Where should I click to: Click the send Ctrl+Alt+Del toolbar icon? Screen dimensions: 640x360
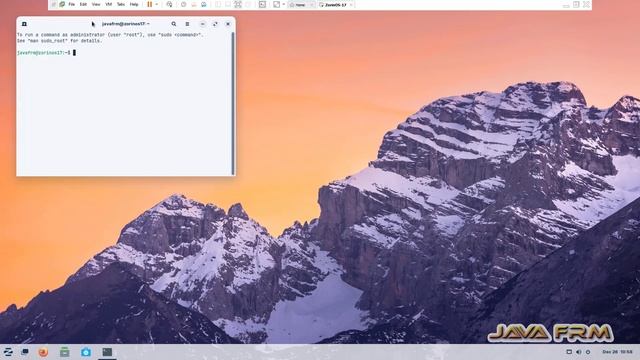click(169, 4)
